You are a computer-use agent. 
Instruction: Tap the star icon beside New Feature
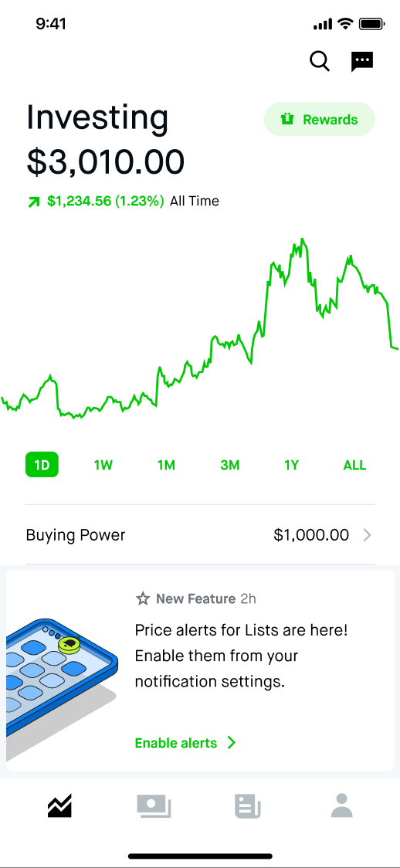point(143,598)
